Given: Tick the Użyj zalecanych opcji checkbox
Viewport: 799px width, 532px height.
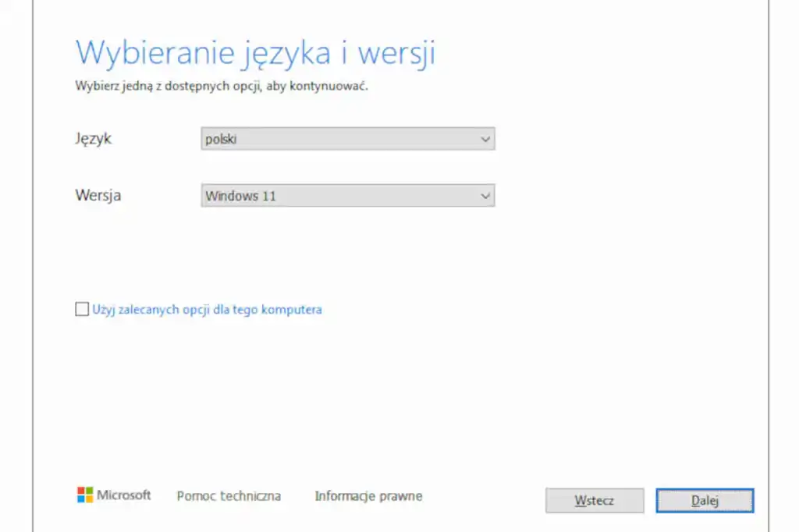Looking at the screenshot, I should click(82, 310).
